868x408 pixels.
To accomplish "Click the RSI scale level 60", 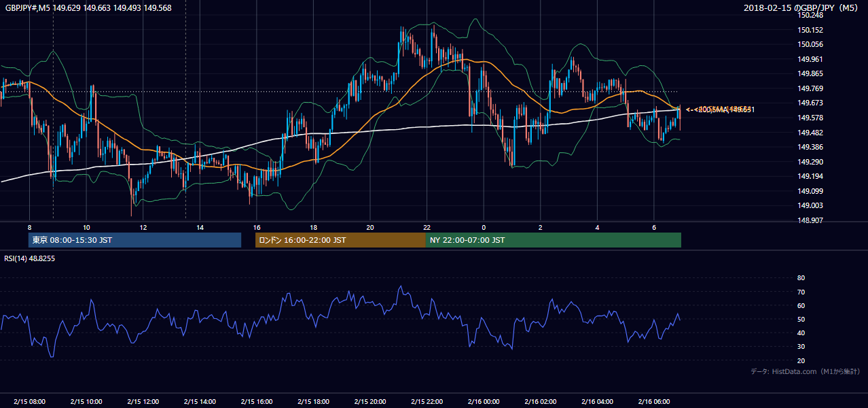I will tap(801, 305).
